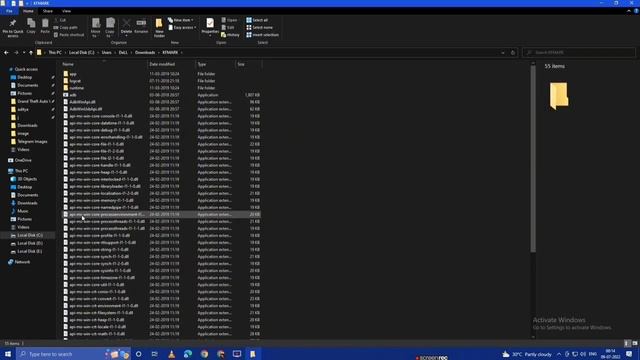Select the AdbWinUsbApi.dll file
The height and width of the screenshot is (360, 640).
(x=161, y=109)
